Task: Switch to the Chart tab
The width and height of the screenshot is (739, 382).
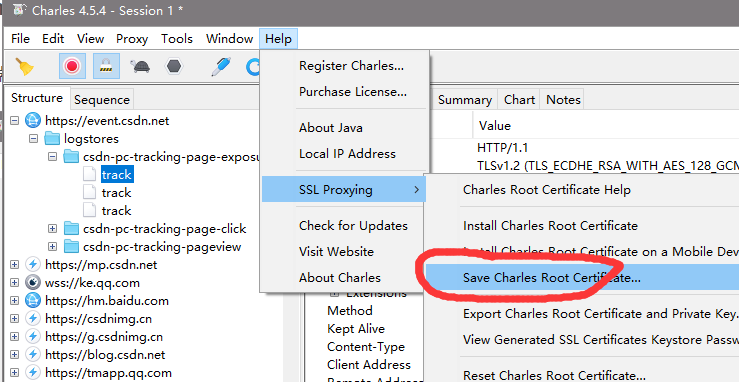Action: [x=519, y=100]
